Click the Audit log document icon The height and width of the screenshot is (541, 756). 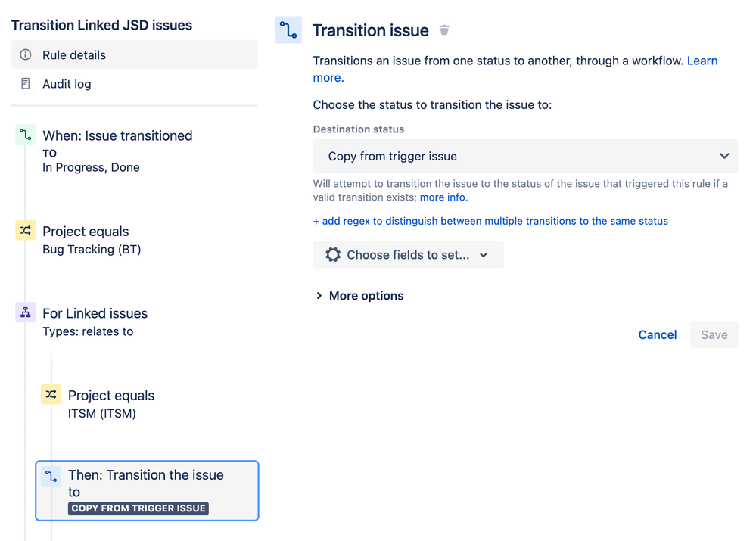[x=26, y=84]
